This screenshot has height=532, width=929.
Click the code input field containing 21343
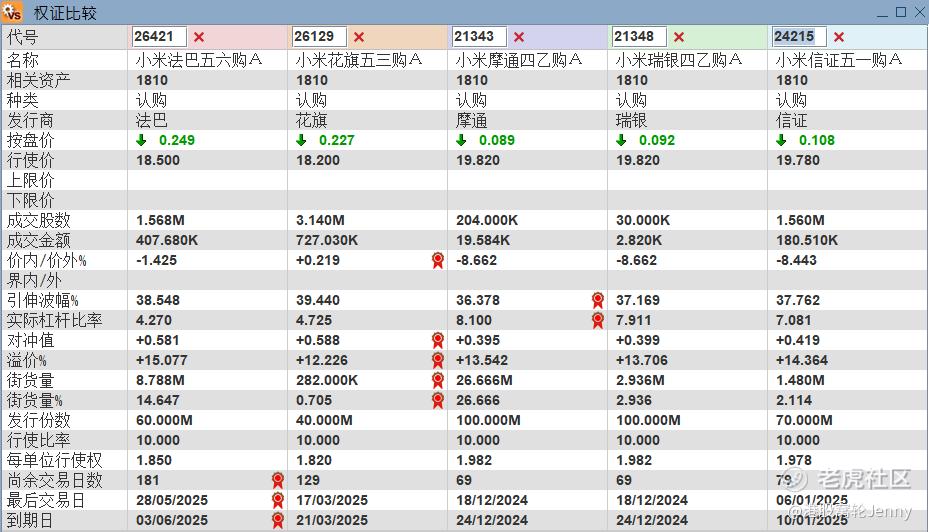[x=479, y=37]
